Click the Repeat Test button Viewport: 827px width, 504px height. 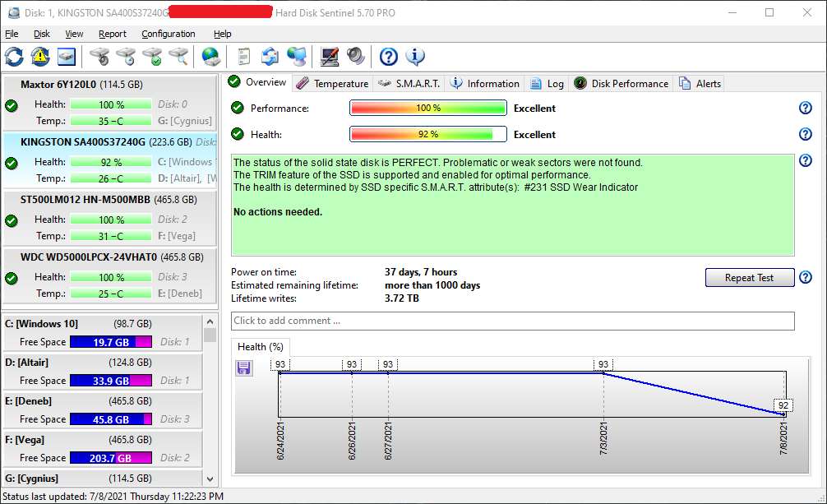750,278
